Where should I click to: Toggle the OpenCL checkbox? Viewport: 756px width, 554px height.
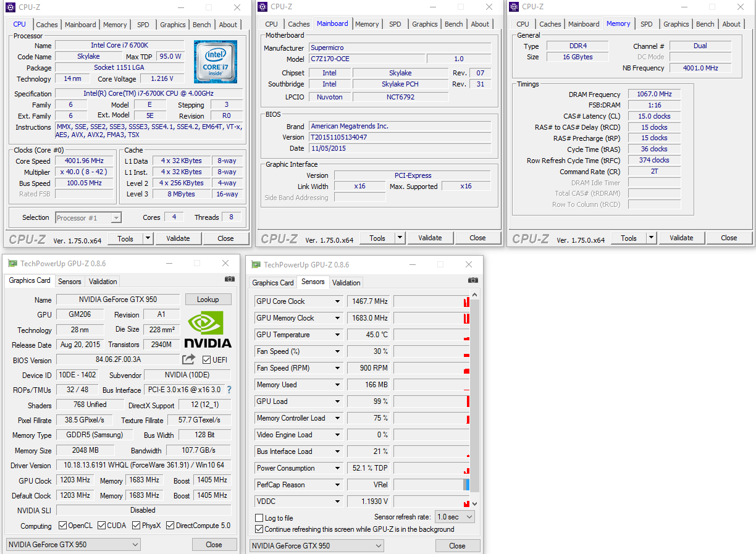coord(62,526)
